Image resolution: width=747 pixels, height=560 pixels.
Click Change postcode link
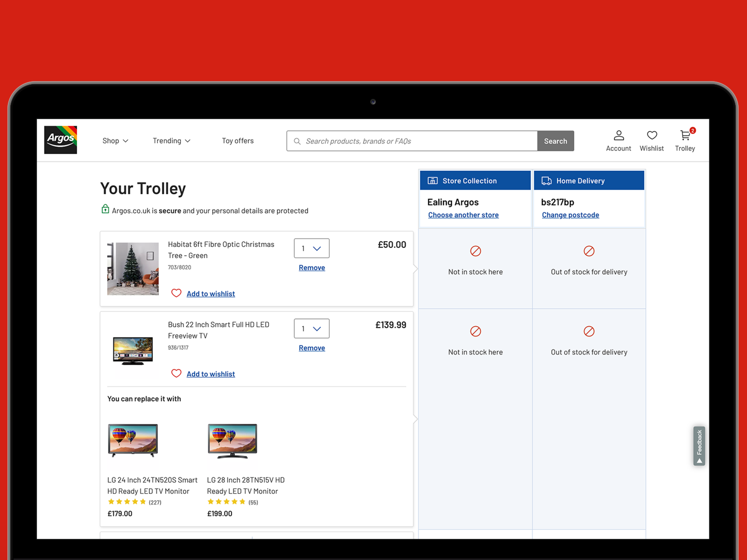[570, 215]
